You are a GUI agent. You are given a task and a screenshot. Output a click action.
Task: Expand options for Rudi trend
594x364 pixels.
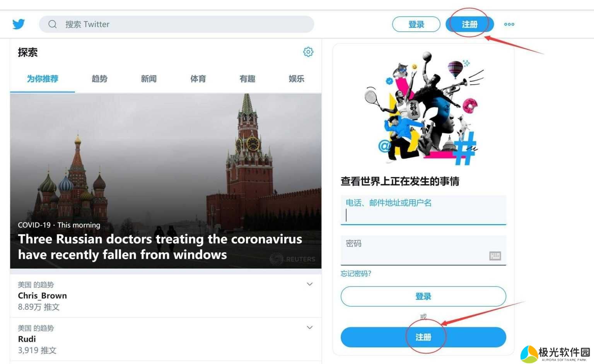coord(310,327)
